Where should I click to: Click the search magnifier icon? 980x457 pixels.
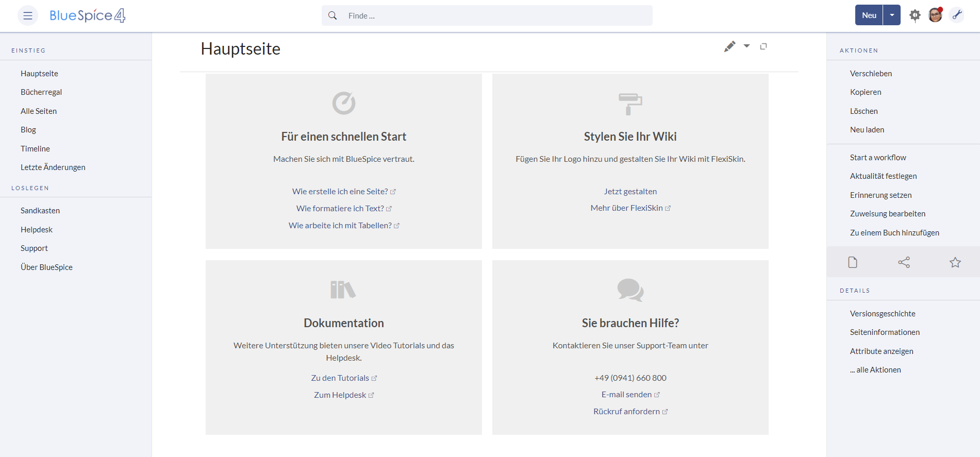click(333, 15)
